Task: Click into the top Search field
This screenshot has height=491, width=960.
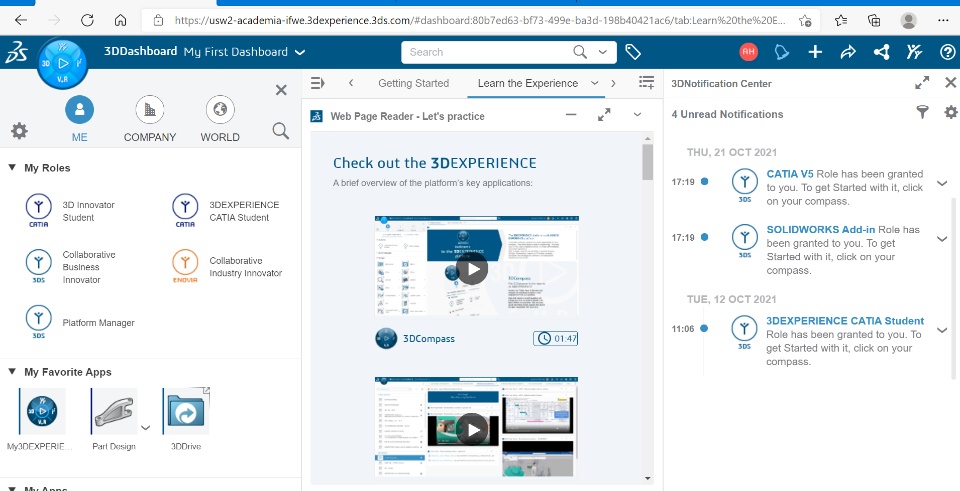Action: pyautogui.click(x=490, y=52)
